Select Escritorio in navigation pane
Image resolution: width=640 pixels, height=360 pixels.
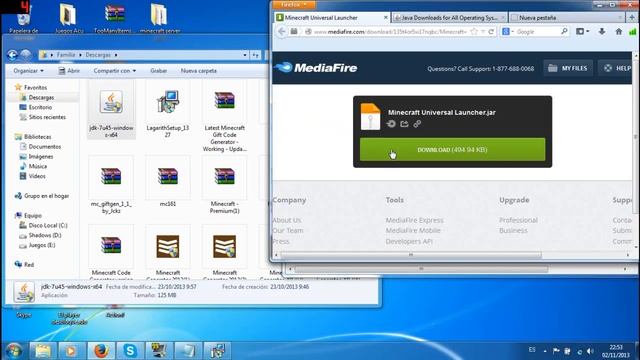click(x=40, y=107)
